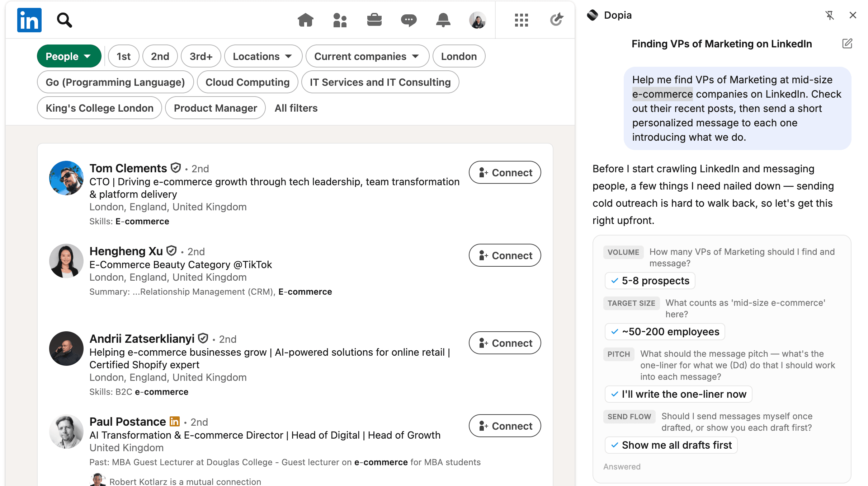Expand the Locations dropdown
This screenshot has width=868, height=486.
(x=263, y=56)
